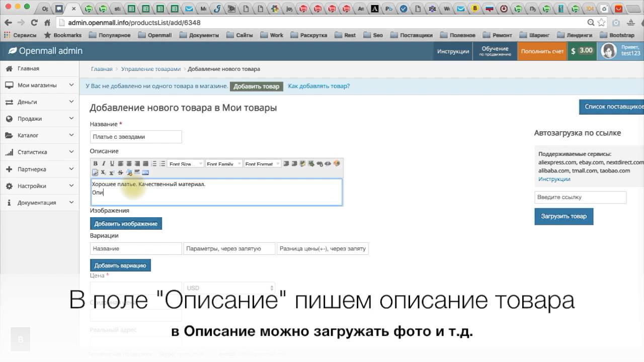This screenshot has height=362, width=644.
Task: Upload image via editor toolbar icon
Action: point(311,163)
